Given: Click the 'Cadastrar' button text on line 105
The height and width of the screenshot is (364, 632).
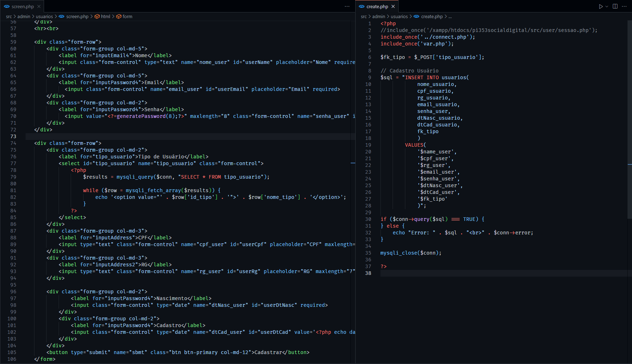Looking at the screenshot, I should click(x=268, y=352).
